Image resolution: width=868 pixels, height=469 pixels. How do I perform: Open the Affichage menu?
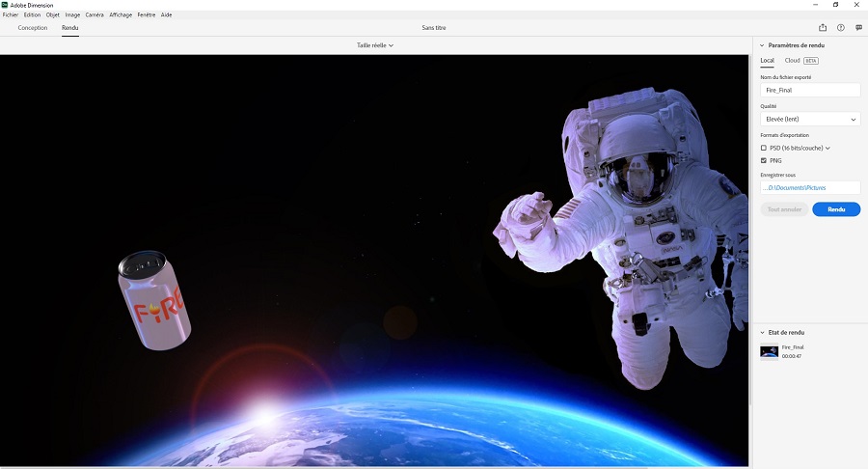[x=121, y=14]
